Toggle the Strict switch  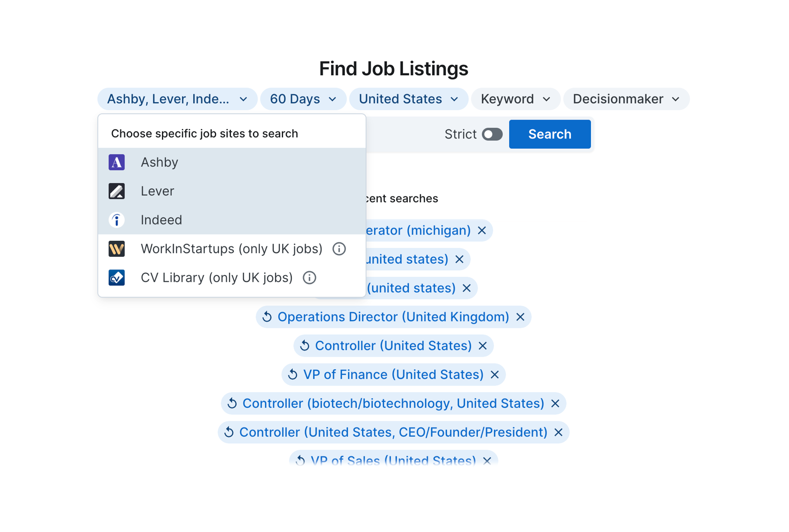coord(492,134)
